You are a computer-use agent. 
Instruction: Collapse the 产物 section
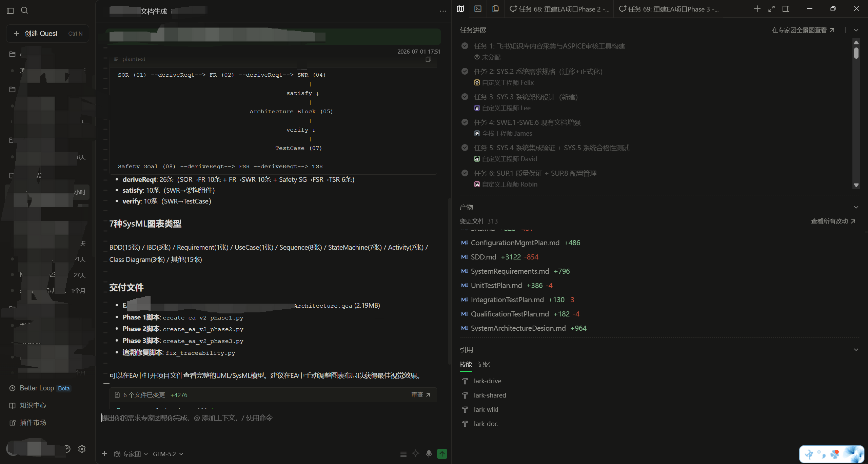click(x=856, y=207)
